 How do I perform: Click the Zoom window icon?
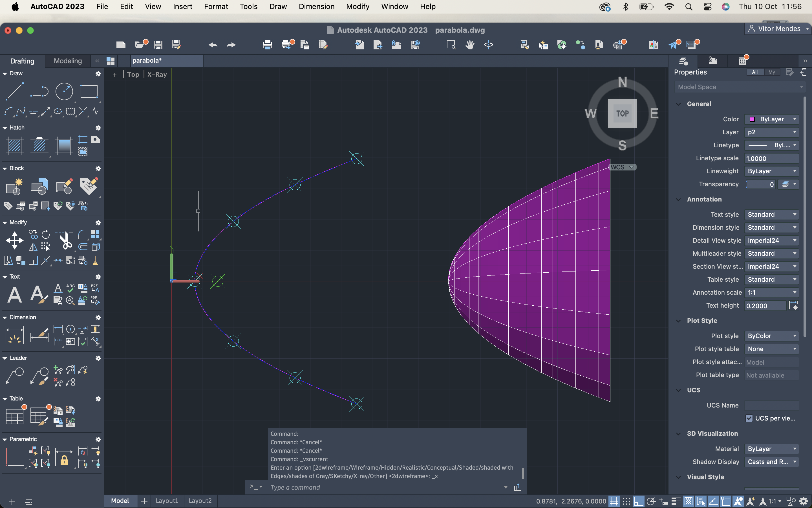(x=451, y=45)
